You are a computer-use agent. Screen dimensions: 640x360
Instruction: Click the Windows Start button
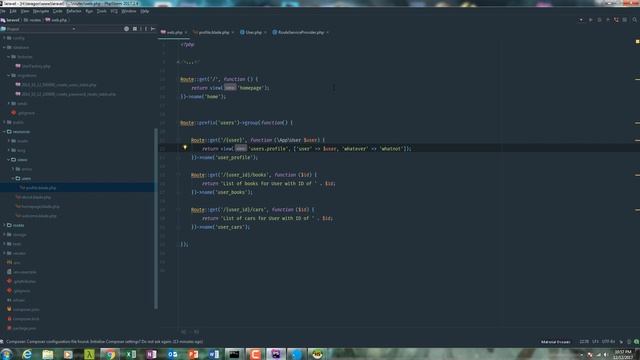click(7, 354)
